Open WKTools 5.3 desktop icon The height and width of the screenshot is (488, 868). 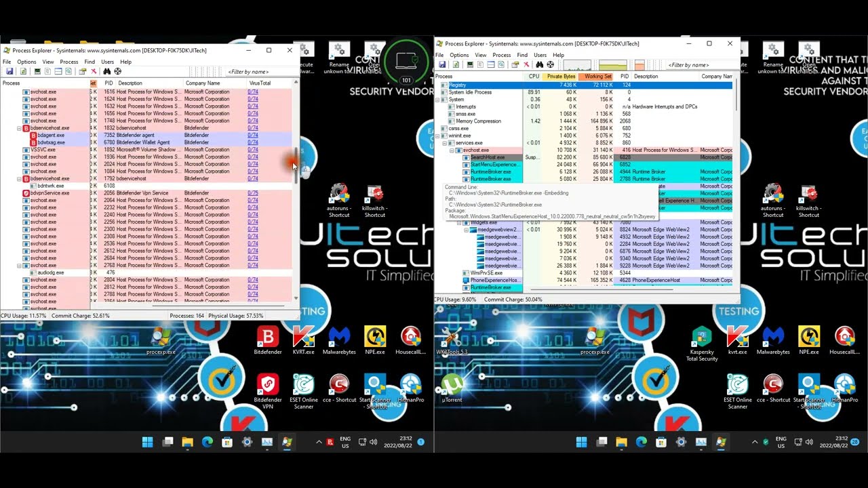(451, 340)
